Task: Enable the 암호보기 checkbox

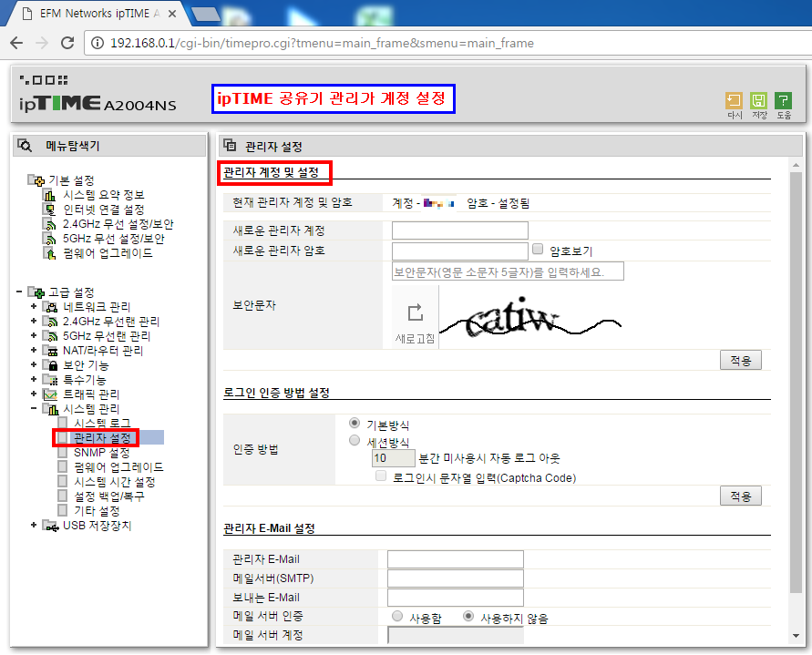Action: pyautogui.click(x=537, y=250)
